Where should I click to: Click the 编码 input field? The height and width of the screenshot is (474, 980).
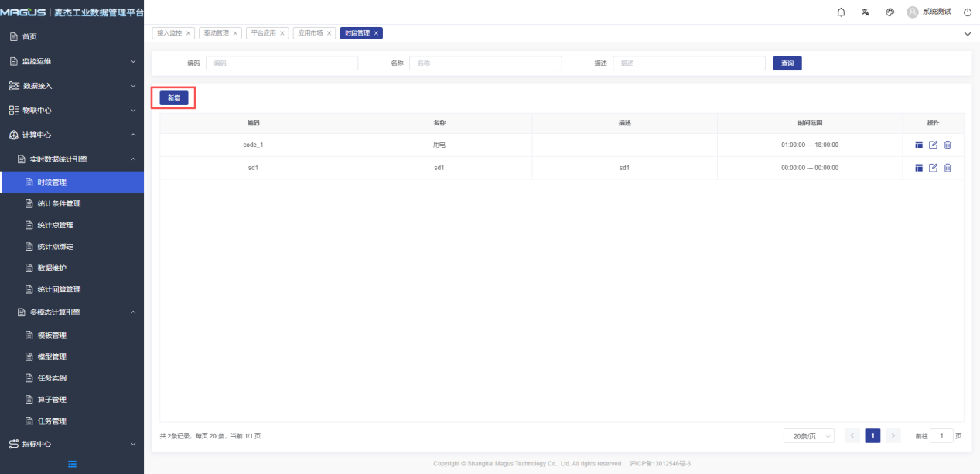282,63
